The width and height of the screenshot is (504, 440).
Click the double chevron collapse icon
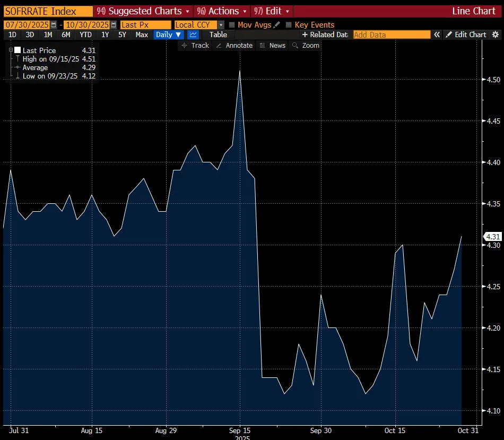(x=437, y=34)
